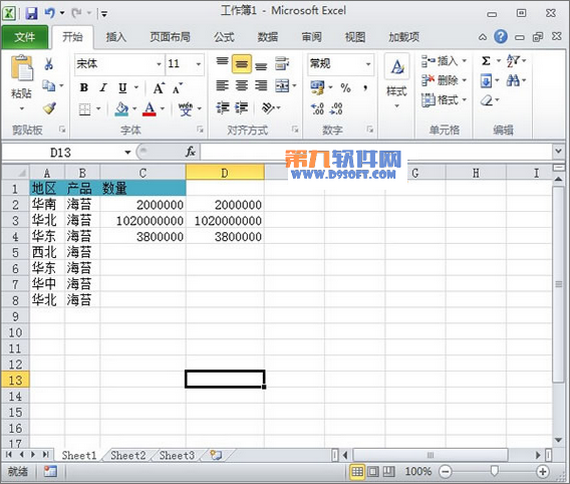Open the number format dropdown 常规
The height and width of the screenshot is (484, 570).
click(x=368, y=64)
